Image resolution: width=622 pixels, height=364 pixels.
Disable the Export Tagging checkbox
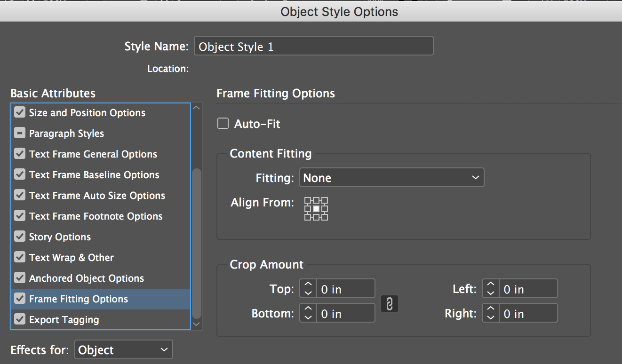click(20, 320)
